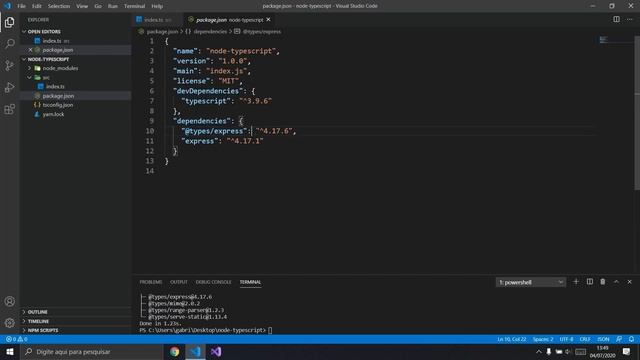Switch to the Output panel tab
The height and width of the screenshot is (360, 640).
[179, 282]
